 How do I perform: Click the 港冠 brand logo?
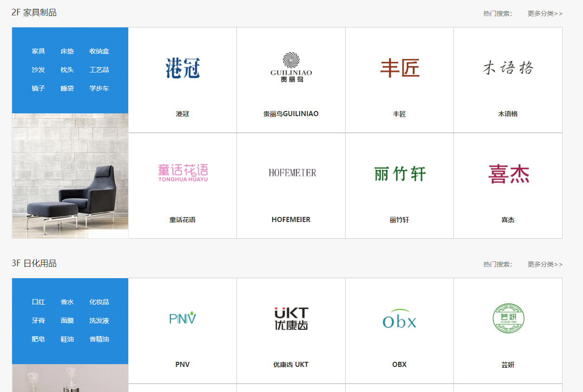point(183,68)
